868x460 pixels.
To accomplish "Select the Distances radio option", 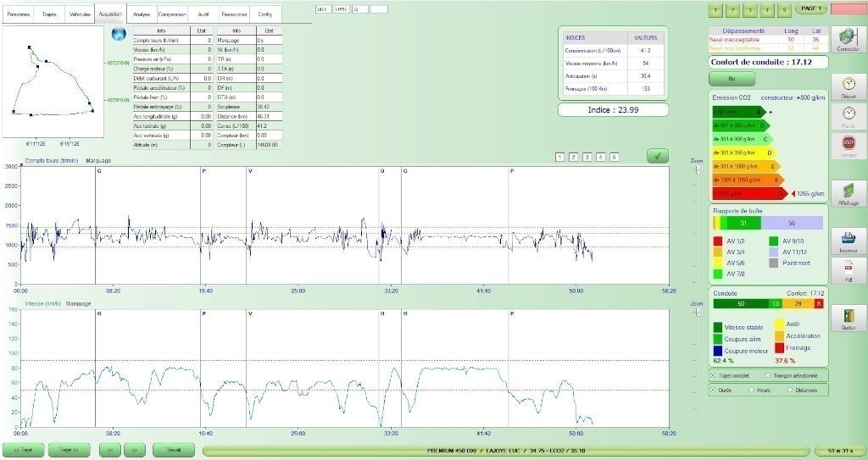I will pyautogui.click(x=789, y=390).
